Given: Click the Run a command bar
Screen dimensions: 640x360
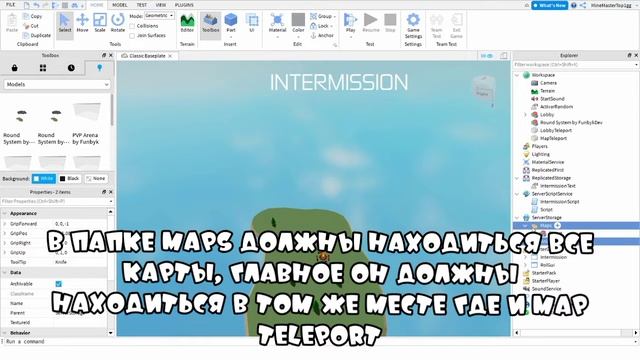Looking at the screenshot, I should 318,342.
